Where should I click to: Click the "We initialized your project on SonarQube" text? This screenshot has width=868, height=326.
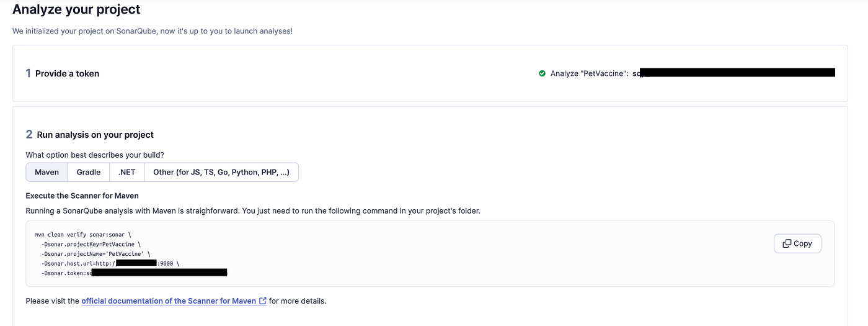(x=153, y=30)
